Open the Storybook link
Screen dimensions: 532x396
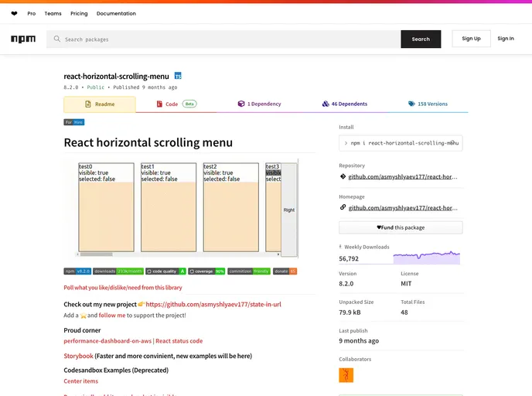pyautogui.click(x=78, y=356)
